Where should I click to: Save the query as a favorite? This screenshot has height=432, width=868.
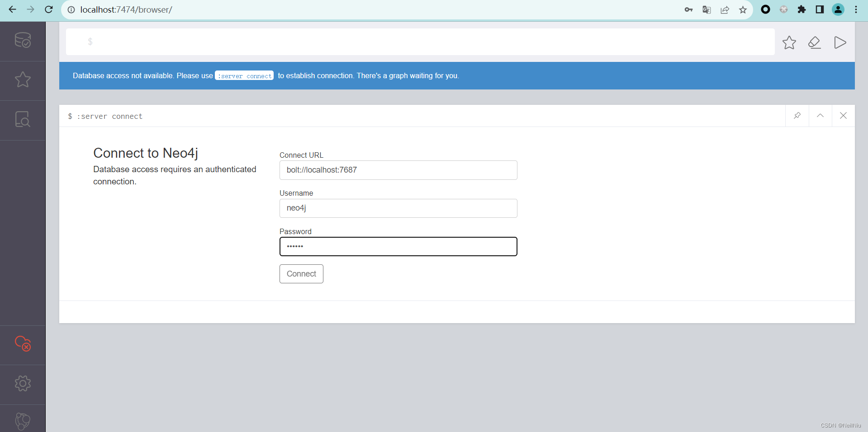789,42
